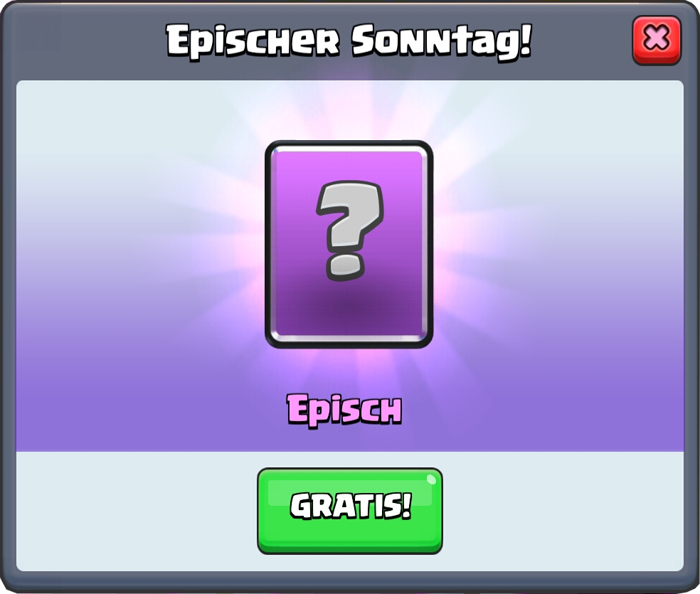Tap the dot of the question mark

[344, 267]
